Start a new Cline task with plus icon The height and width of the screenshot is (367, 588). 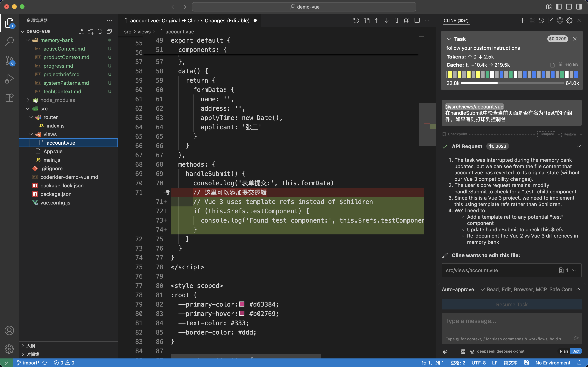pyautogui.click(x=522, y=21)
